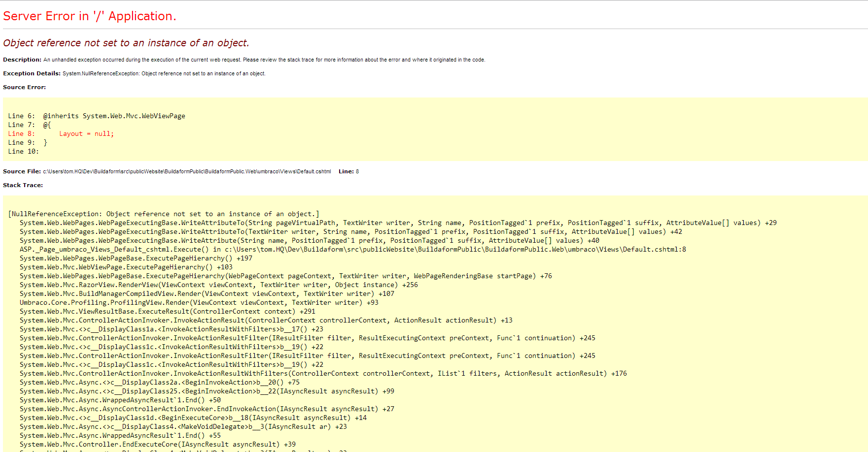Click the 'Umbraco.Core.Profiling.ProfilingView.Render' stack line
The image size is (868, 452).
tap(199, 303)
